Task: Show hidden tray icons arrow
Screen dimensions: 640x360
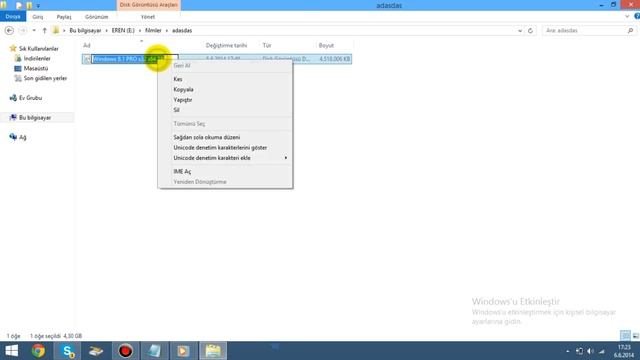Action: tap(567, 351)
